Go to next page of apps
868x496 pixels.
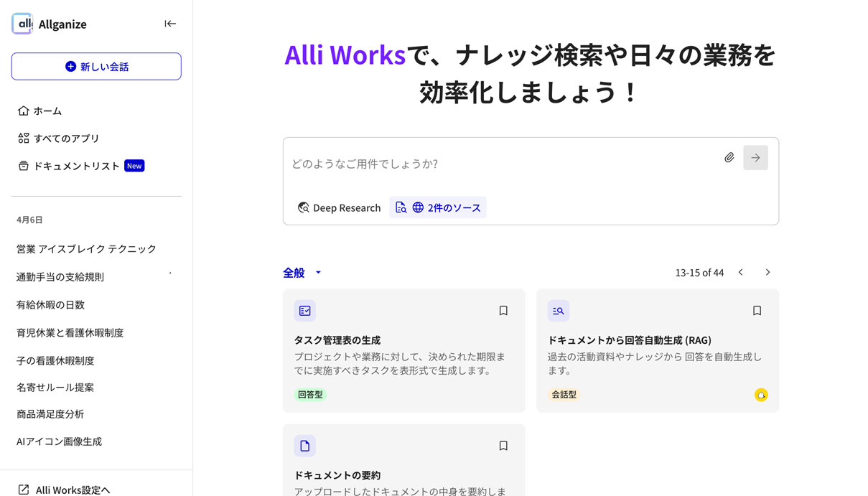coord(767,273)
